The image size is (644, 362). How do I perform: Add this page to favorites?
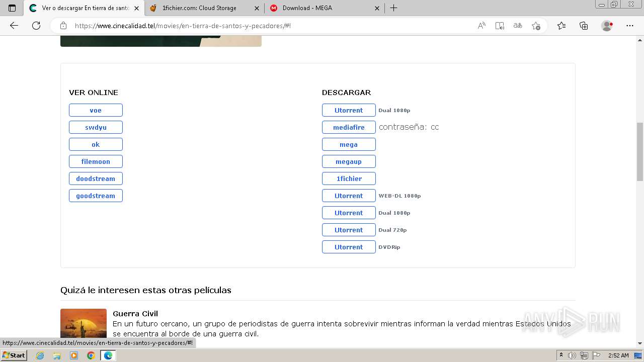[536, 26]
